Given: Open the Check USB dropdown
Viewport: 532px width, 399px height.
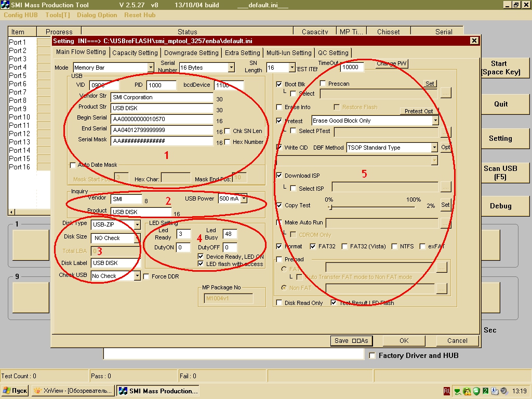Looking at the screenshot, I should (137, 276).
